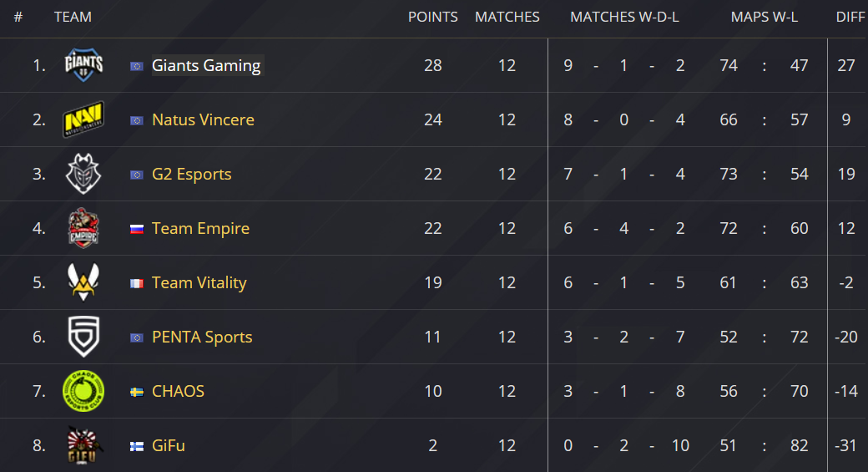868x472 pixels.
Task: Click the Team Vitality bee logo
Action: click(83, 282)
